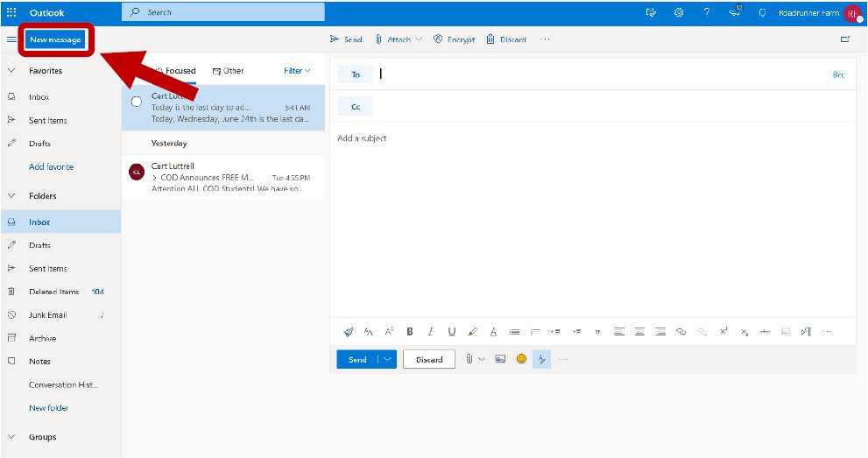The height and width of the screenshot is (458, 868).
Task: Click the Format painter icon
Action: [x=349, y=332]
